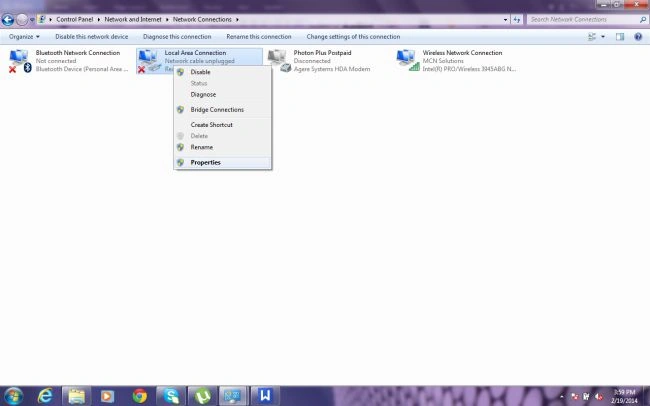Screen dimensions: 650x406
Task: Launch Internet Explorer from the taskbar
Action: point(45,396)
